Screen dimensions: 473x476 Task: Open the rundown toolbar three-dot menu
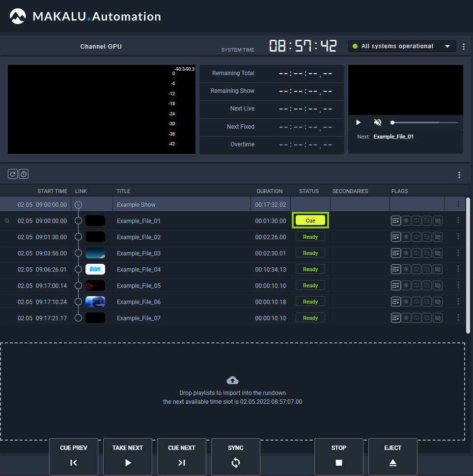(459, 175)
